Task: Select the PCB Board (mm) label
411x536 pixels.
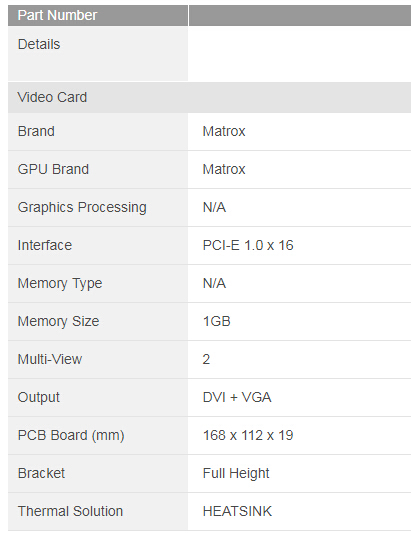Action: pos(71,436)
